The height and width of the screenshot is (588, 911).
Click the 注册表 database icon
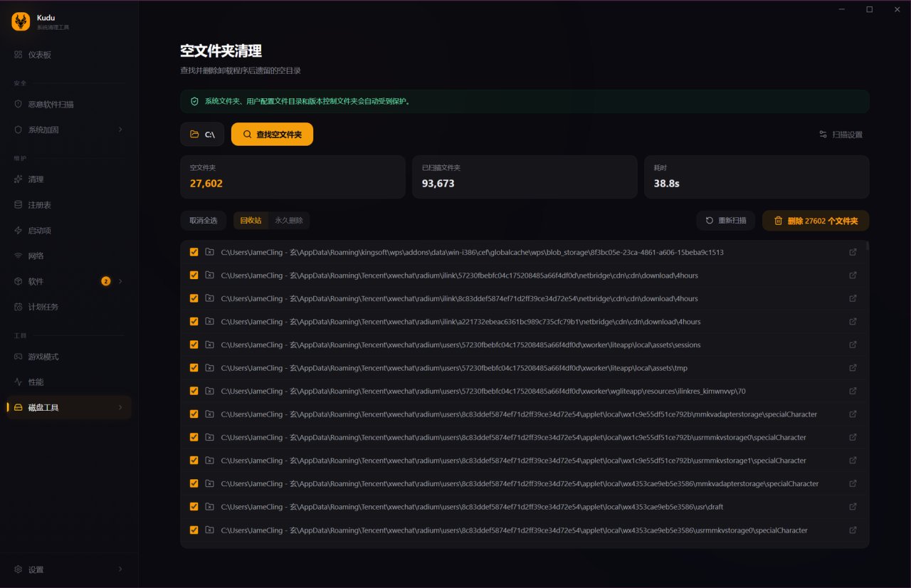coord(19,205)
